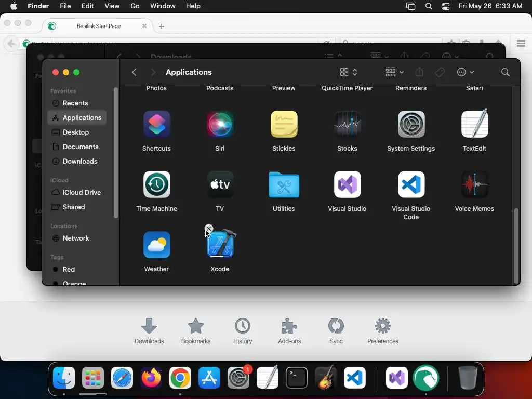Open the File menu

65,6
